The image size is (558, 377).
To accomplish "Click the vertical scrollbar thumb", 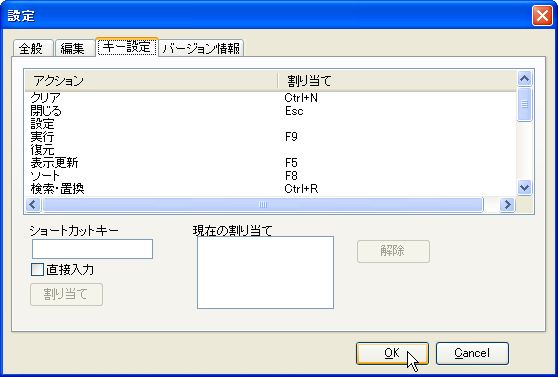I will tap(525, 105).
